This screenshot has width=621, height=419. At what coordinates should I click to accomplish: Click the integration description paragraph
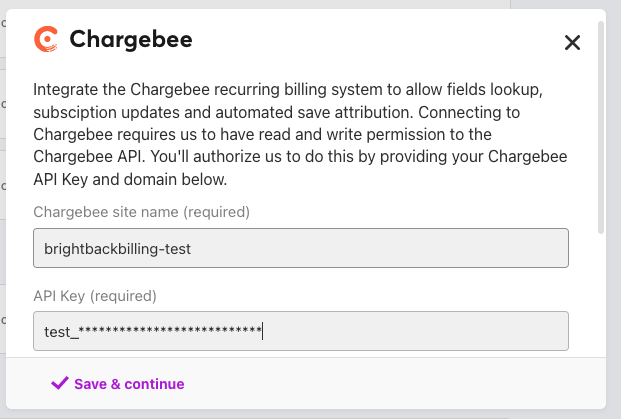(300, 134)
